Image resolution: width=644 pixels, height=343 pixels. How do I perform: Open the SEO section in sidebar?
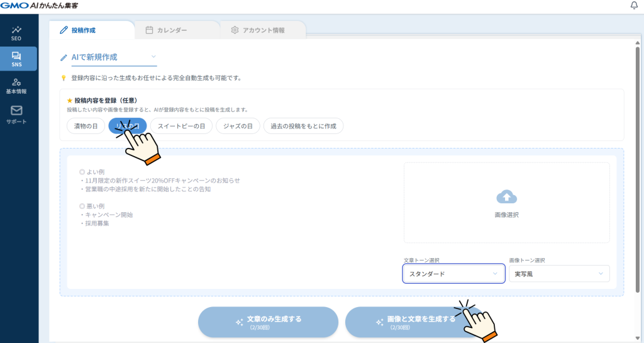[x=16, y=33]
